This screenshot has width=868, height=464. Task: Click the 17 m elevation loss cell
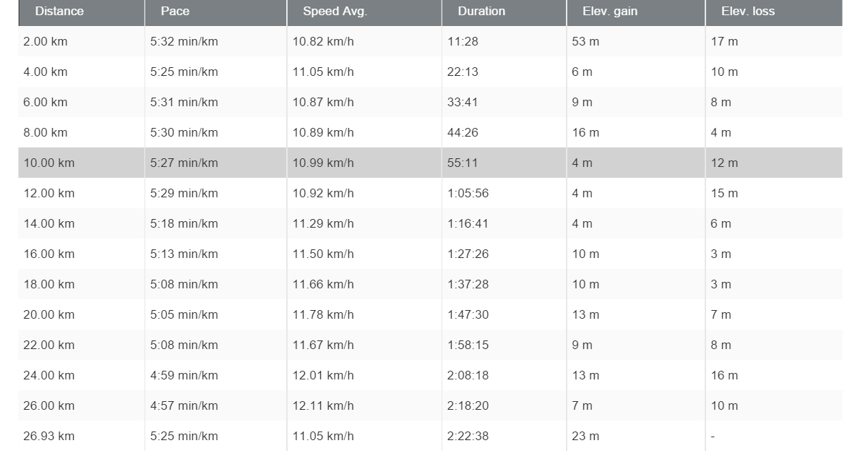(x=724, y=42)
